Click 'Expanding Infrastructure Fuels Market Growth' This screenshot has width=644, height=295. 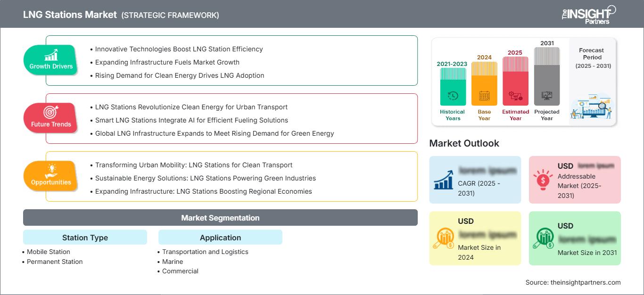[x=167, y=62]
